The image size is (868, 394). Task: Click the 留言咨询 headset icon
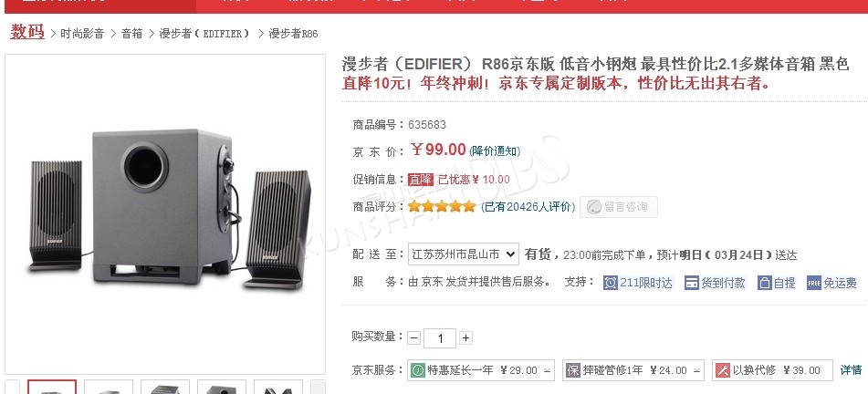(x=593, y=207)
